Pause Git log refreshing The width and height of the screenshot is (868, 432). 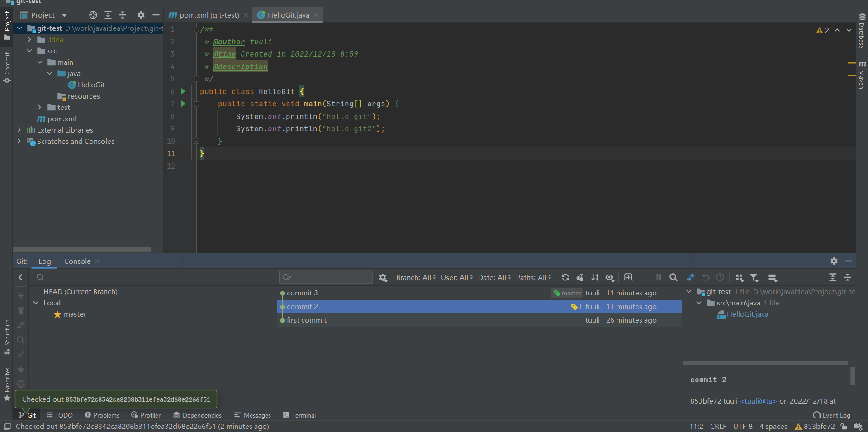pyautogui.click(x=659, y=277)
